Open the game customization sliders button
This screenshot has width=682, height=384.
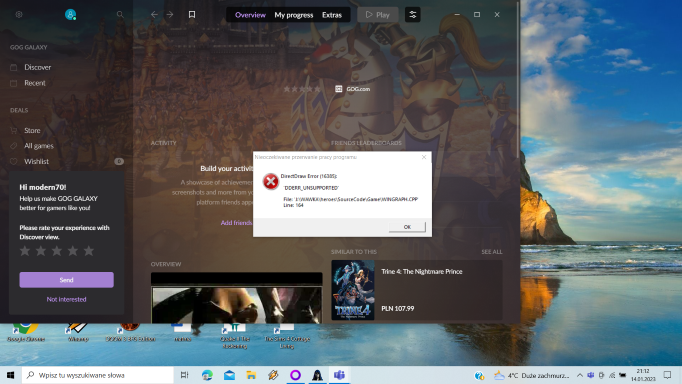pyautogui.click(x=412, y=15)
